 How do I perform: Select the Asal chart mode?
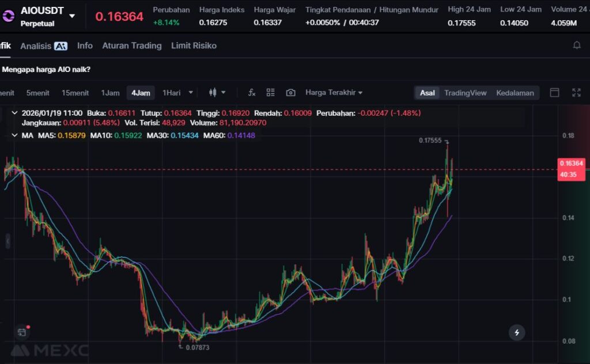coord(427,93)
